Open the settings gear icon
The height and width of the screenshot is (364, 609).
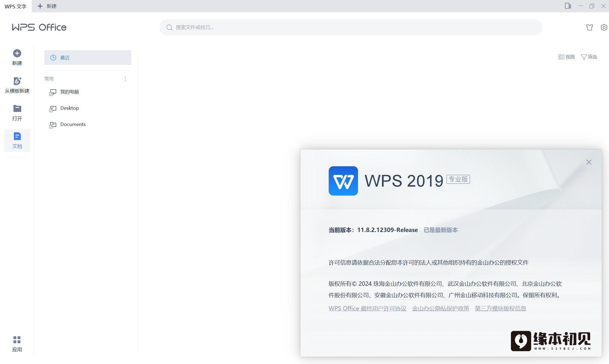click(x=604, y=27)
